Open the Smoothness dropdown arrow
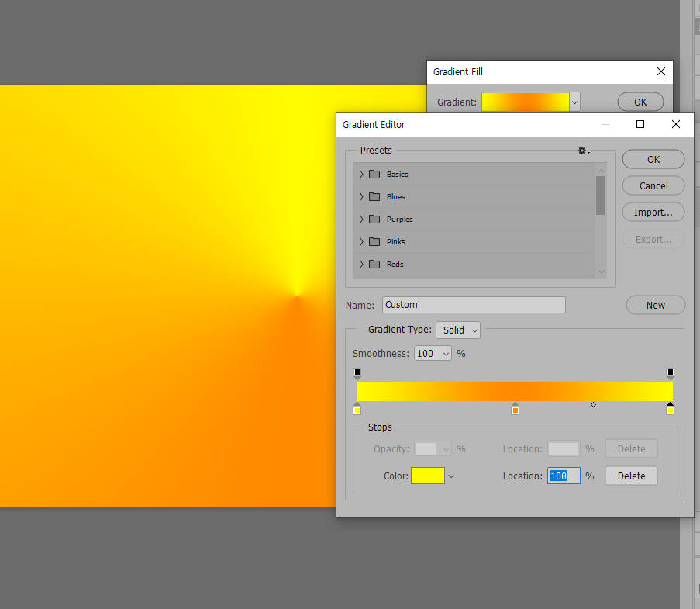700x609 pixels. 446,354
